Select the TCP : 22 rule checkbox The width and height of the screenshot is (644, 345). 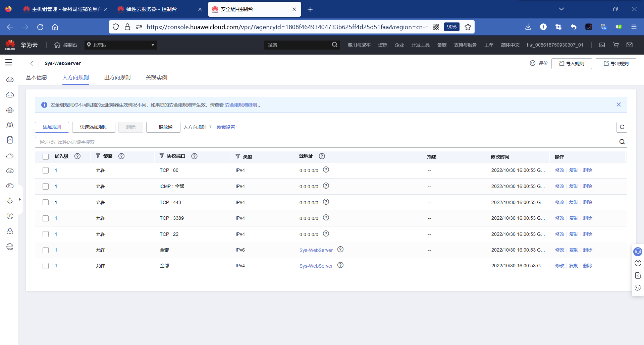pyautogui.click(x=46, y=234)
